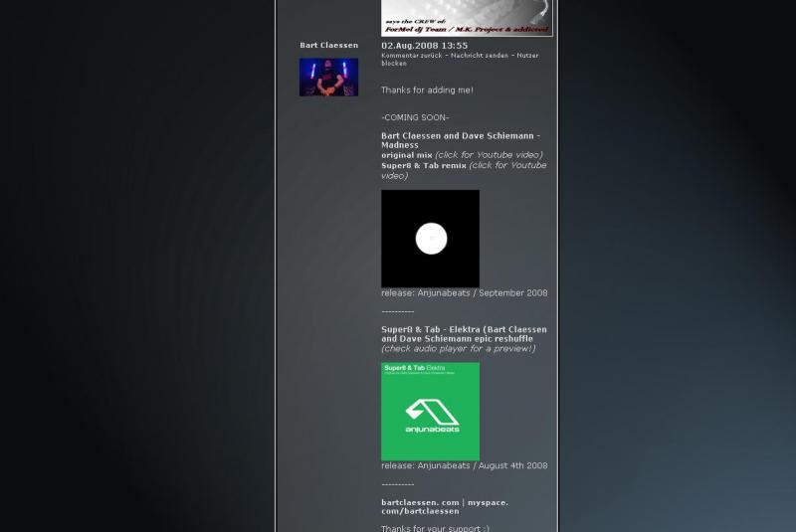Click the 'Thanks for adding me!' text
The image size is (796, 532).
[x=427, y=90]
